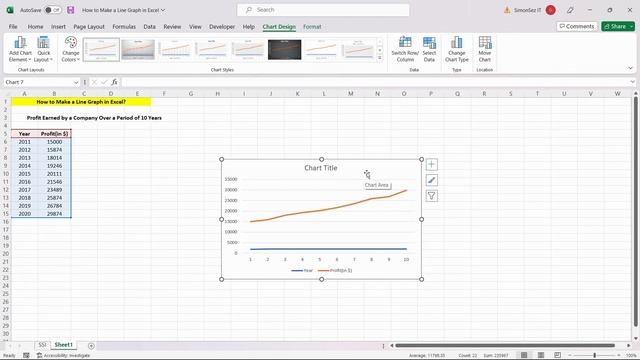Viewport: 640px width, 360px height.
Task: Click the Search box
Action: pyautogui.click(x=323, y=10)
